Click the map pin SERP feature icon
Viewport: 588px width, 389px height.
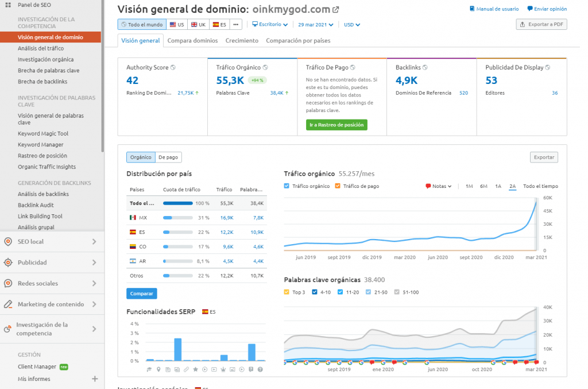pyautogui.click(x=158, y=368)
